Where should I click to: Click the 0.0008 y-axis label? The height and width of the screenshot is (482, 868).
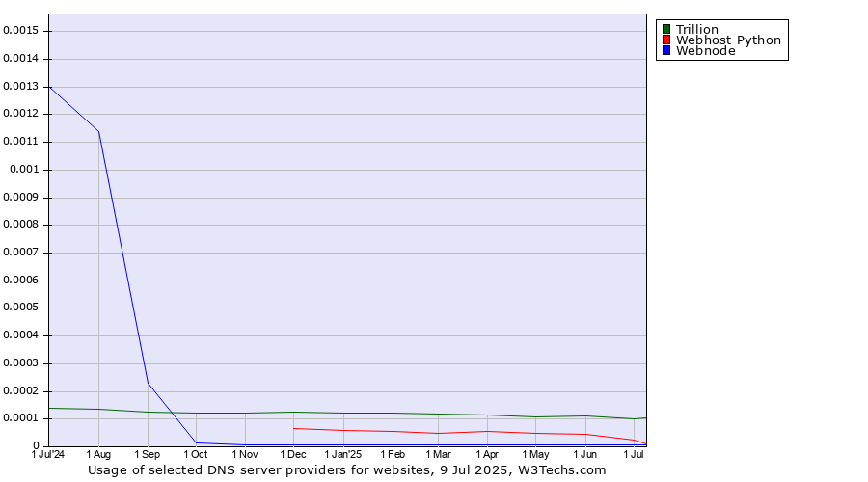pyautogui.click(x=20, y=224)
